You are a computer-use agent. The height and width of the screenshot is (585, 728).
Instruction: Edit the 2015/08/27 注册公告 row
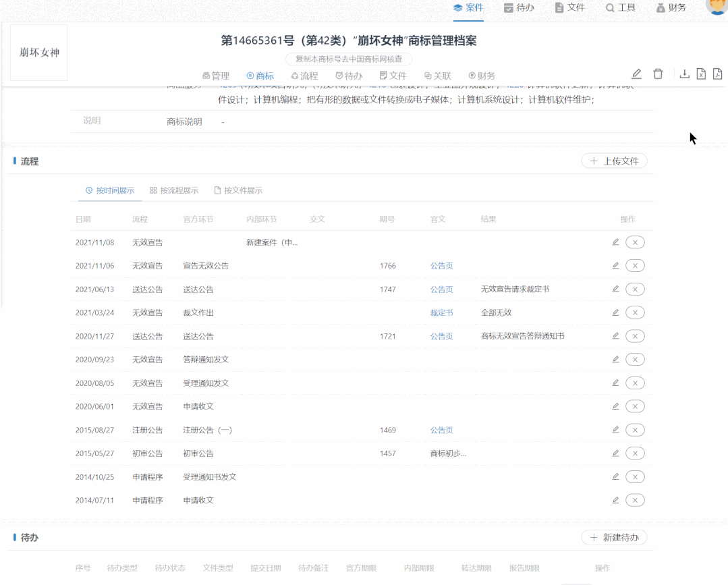tap(615, 429)
